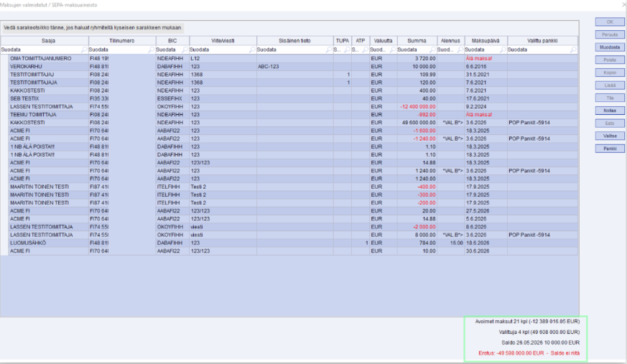This screenshot has height=364, width=627.
Task: Click the amount 784.00
Action: click(427, 243)
